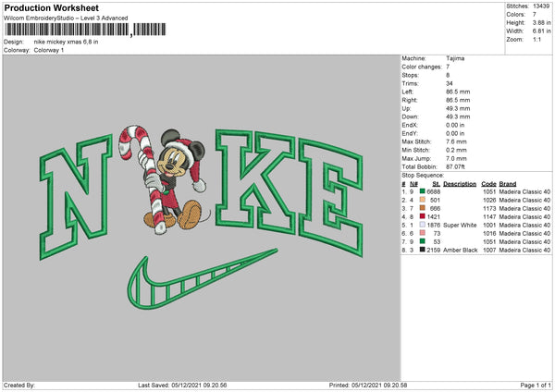This screenshot has height=392, width=555.
Task: Click the Code column header
Action: click(x=488, y=184)
